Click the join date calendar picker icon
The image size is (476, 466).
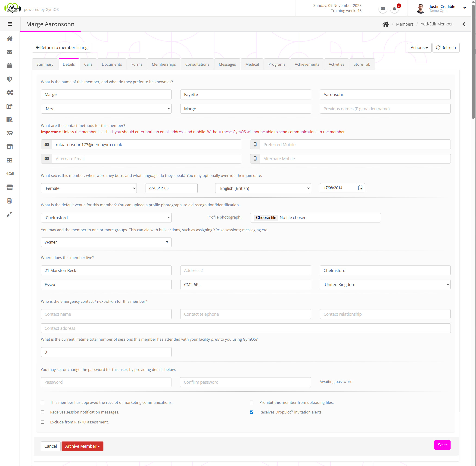tap(360, 188)
